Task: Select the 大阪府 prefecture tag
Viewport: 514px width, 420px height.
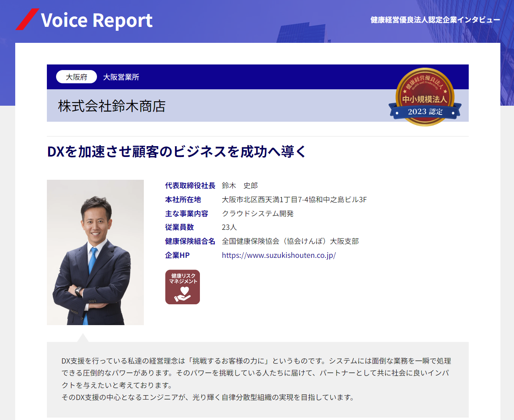Action: click(x=77, y=77)
